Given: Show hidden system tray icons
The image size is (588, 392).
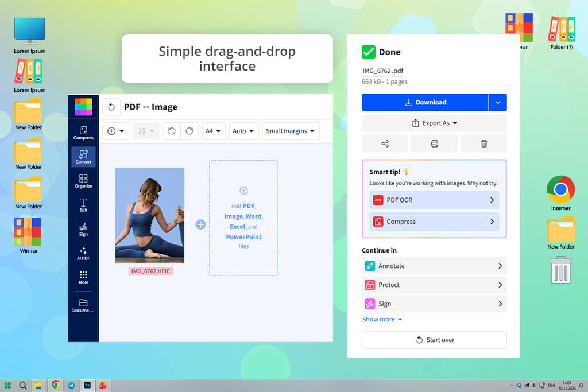Looking at the screenshot, I should [511, 385].
